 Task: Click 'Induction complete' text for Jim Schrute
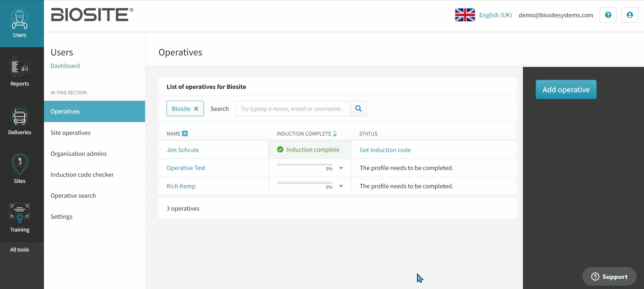coord(313,150)
